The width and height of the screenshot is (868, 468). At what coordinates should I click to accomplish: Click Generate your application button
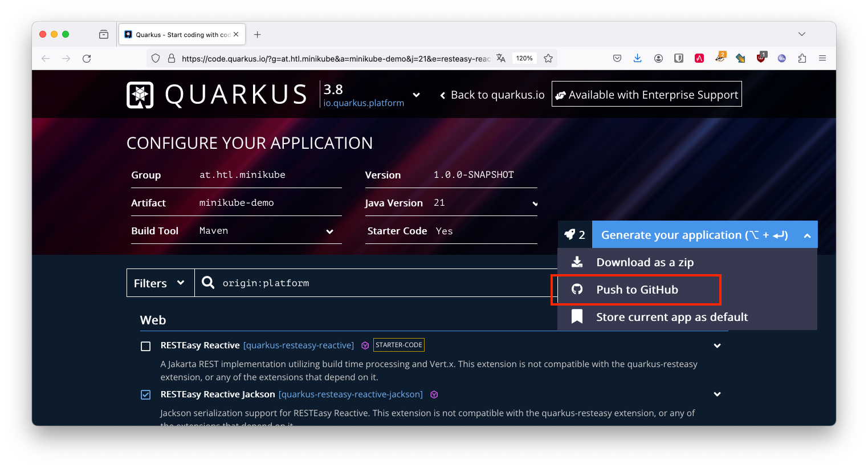point(695,235)
